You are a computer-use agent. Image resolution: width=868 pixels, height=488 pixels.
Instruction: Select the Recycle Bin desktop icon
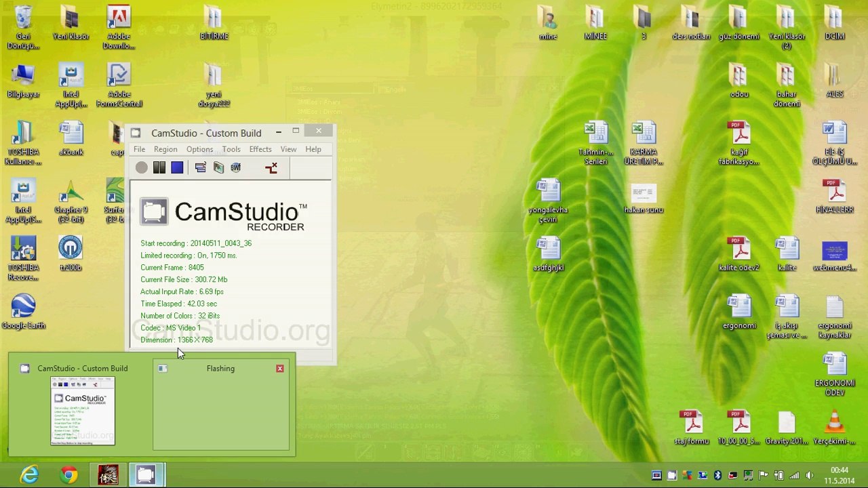[23, 27]
